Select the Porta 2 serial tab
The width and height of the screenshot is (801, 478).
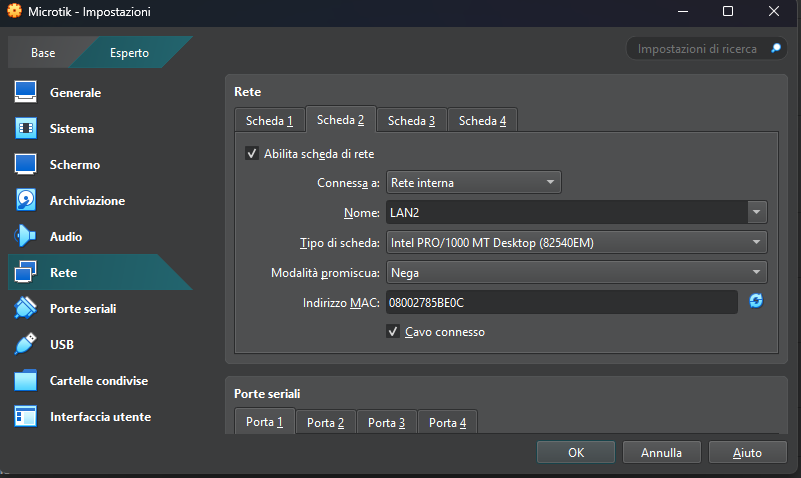tap(325, 423)
